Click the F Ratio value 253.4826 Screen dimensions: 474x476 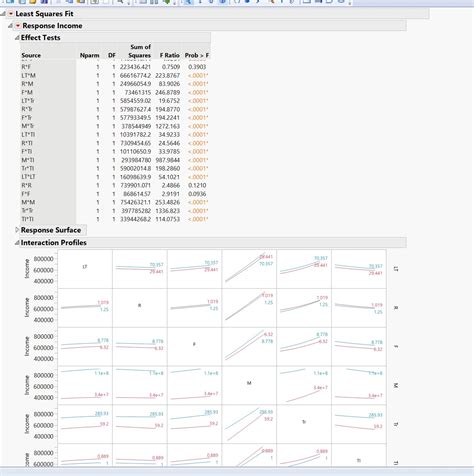tap(168, 202)
